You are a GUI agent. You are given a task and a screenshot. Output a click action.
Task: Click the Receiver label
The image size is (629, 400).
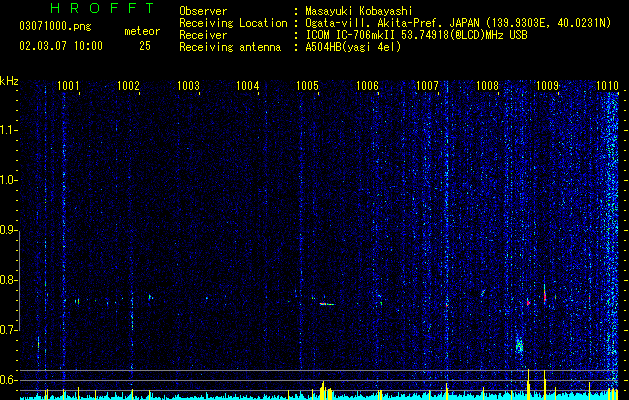pos(203,35)
